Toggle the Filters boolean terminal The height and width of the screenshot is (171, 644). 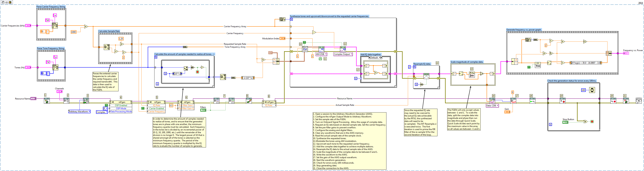point(203,110)
